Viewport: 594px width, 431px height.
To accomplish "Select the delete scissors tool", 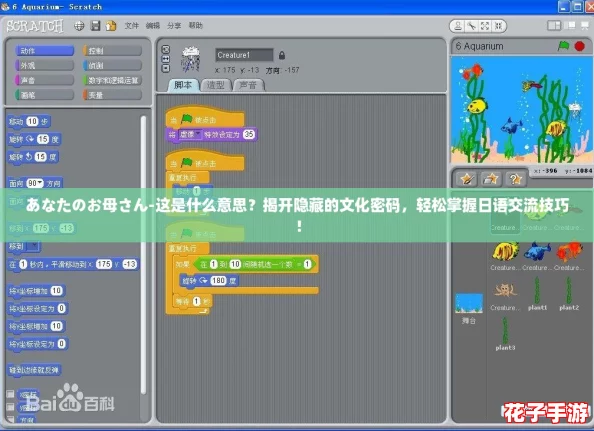I will (471, 26).
